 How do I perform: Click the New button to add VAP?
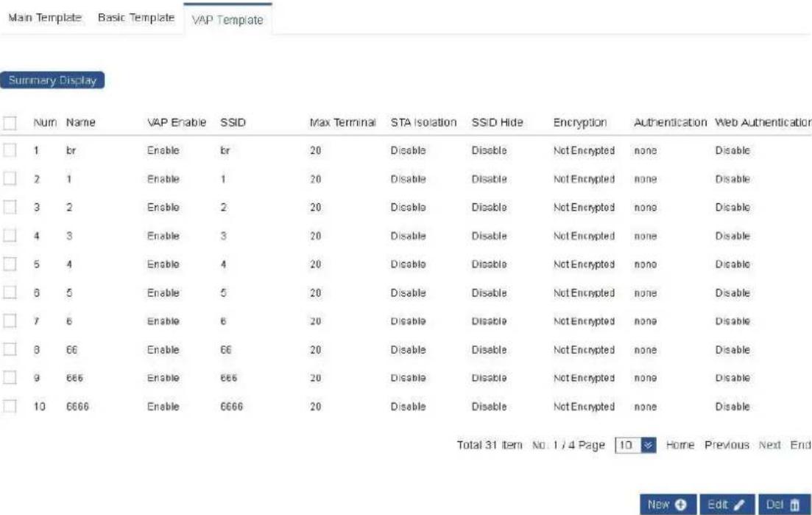point(668,505)
